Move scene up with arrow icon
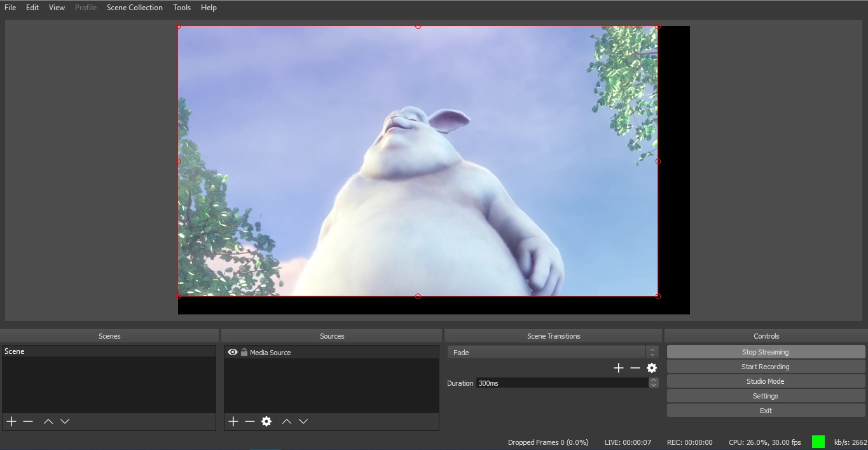 pyautogui.click(x=48, y=421)
